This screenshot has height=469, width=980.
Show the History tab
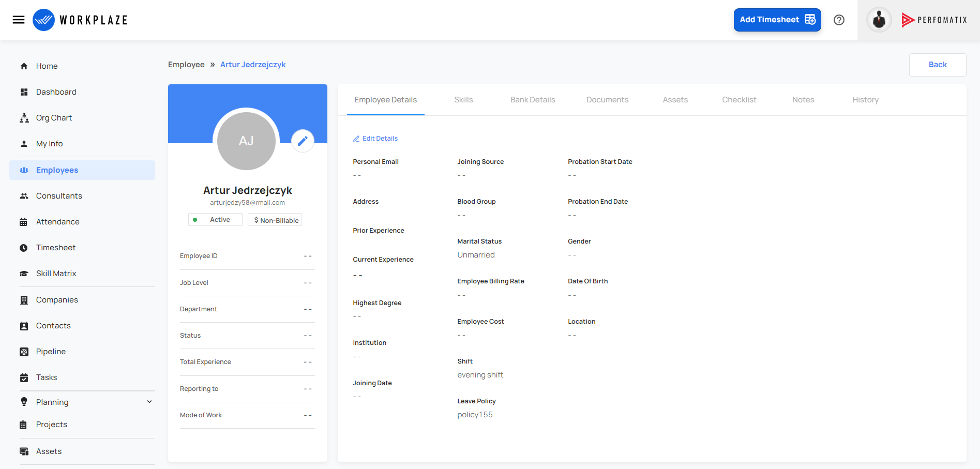[x=866, y=100]
